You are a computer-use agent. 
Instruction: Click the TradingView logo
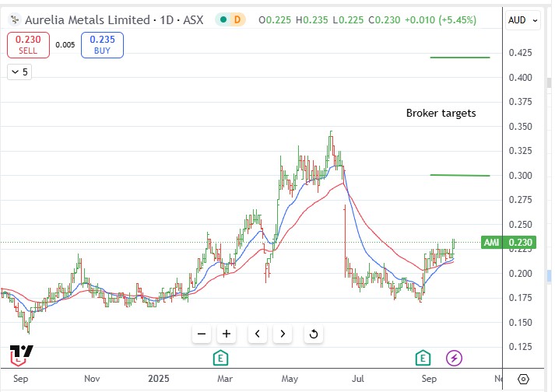pos(21,355)
